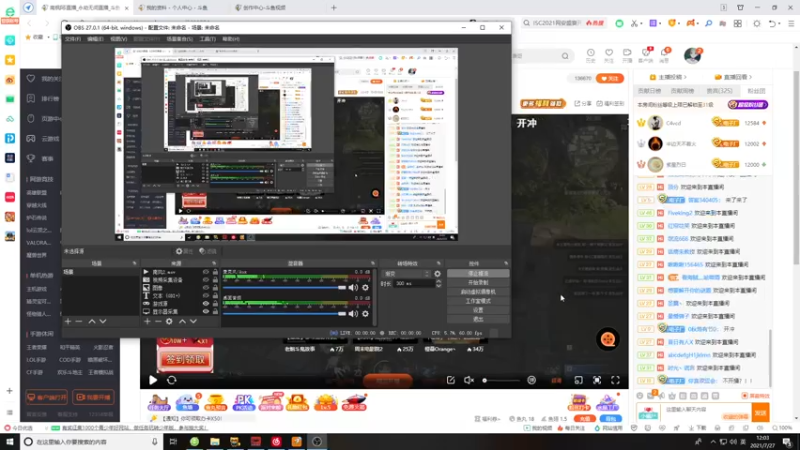Screen dimensions: 800x450
Task: Open source properties gear in sources toolbar
Action: (169, 321)
